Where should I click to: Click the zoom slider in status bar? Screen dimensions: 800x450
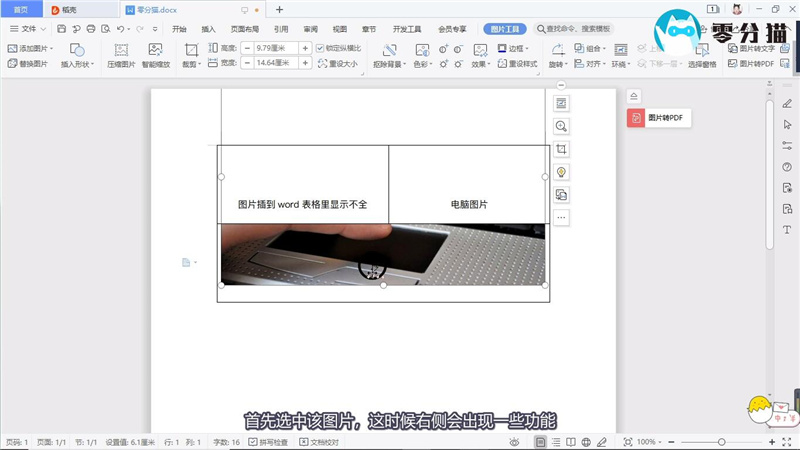[722, 442]
